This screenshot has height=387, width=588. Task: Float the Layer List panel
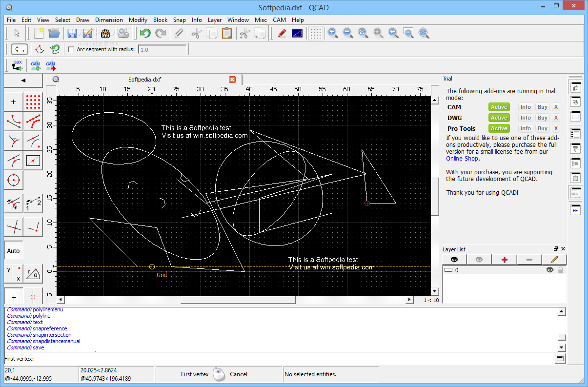coord(556,249)
